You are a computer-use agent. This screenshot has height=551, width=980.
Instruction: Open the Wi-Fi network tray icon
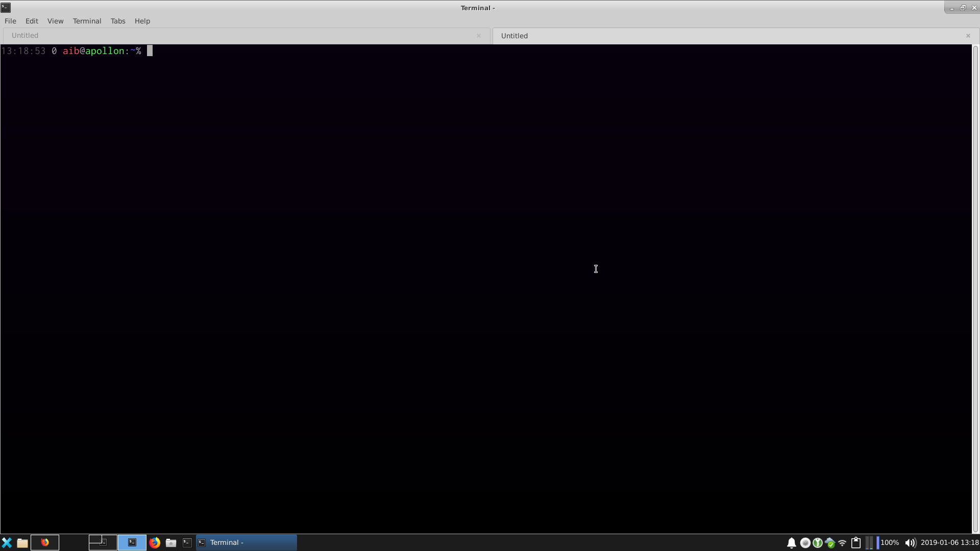point(843,542)
